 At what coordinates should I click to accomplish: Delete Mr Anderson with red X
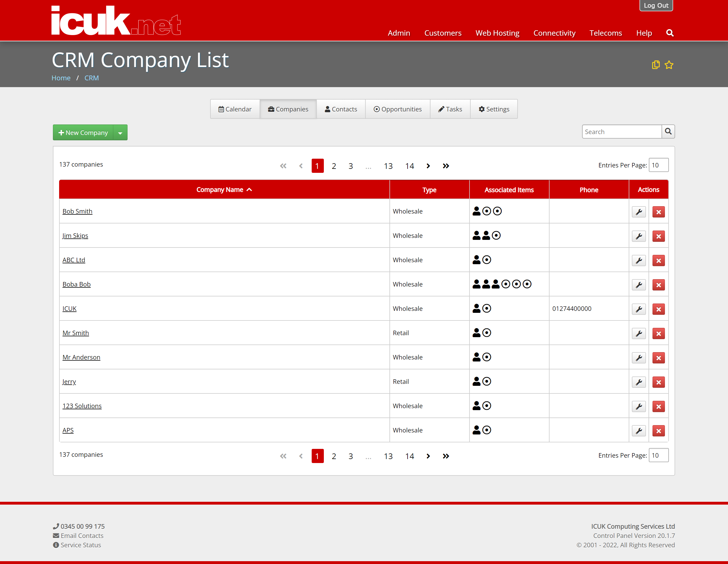tap(658, 358)
